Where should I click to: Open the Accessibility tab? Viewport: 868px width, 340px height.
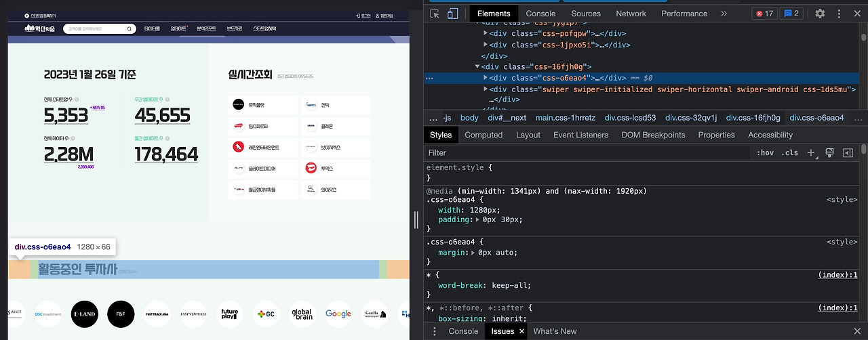tap(770, 135)
